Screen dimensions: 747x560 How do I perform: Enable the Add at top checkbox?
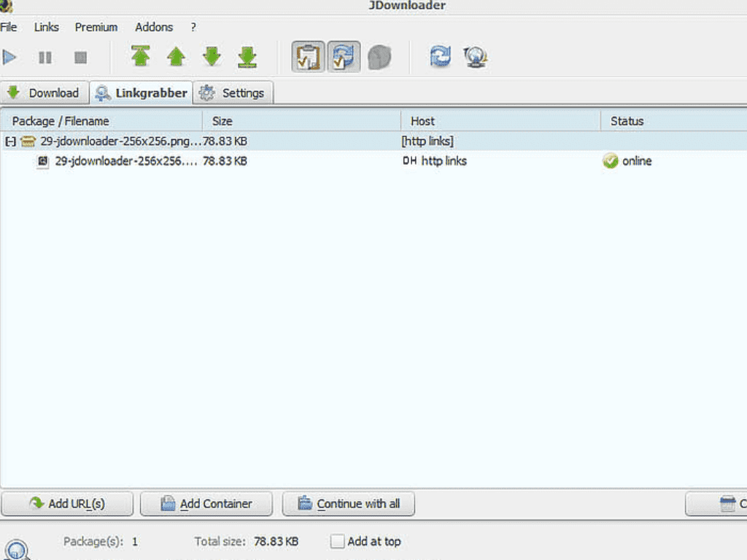click(337, 542)
